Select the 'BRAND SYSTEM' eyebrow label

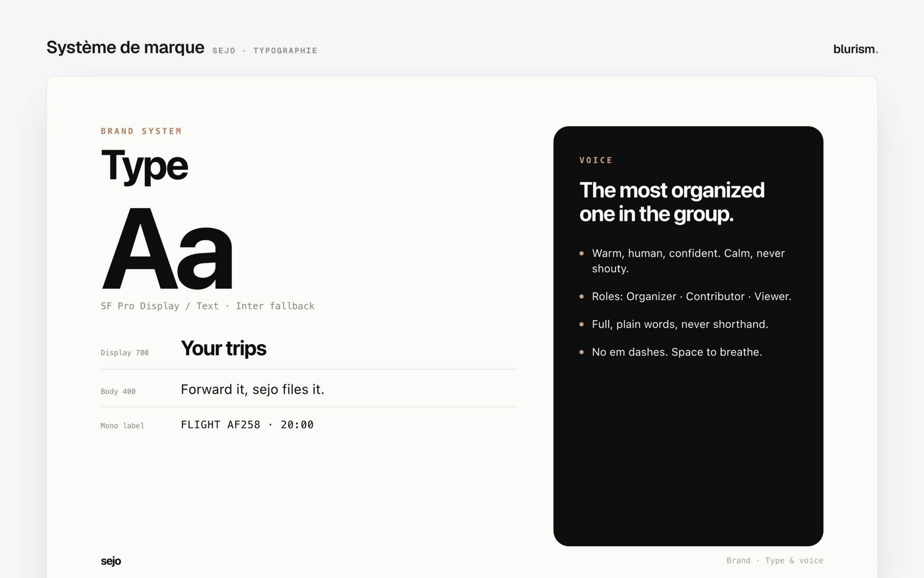click(141, 131)
